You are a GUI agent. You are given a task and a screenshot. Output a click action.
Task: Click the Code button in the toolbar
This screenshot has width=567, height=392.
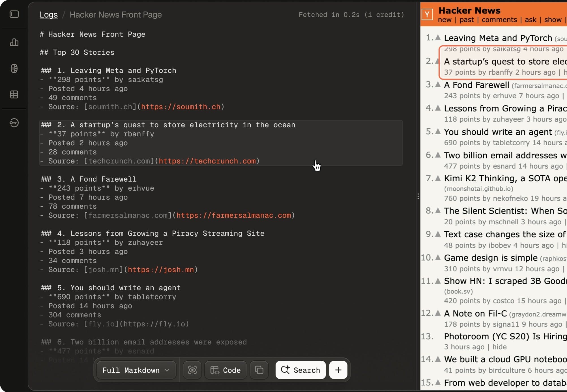point(226,370)
